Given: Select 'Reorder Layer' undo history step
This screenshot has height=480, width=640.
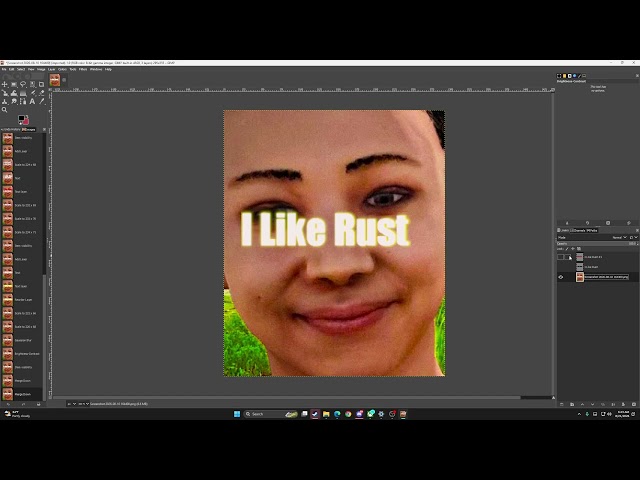Looking at the screenshot, I should tap(21, 300).
